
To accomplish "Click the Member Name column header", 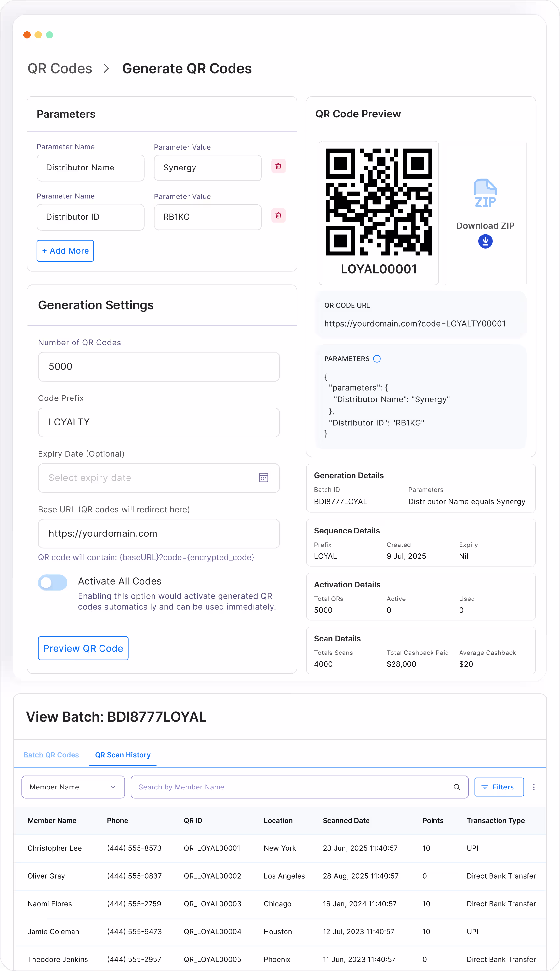I will [52, 820].
